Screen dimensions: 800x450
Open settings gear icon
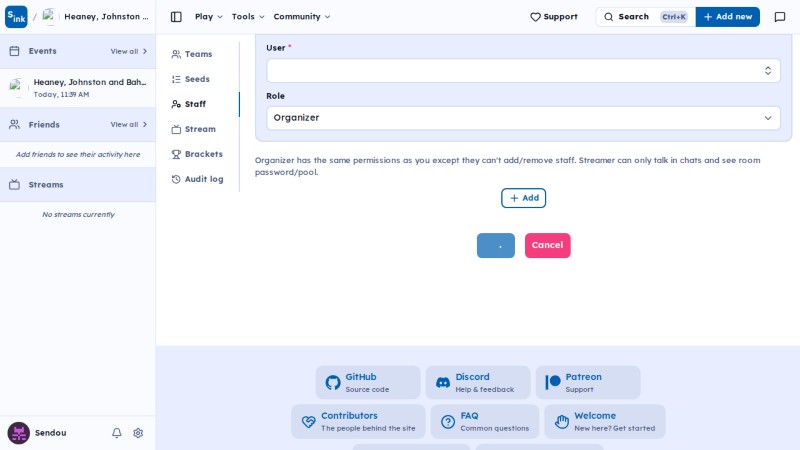click(x=138, y=433)
